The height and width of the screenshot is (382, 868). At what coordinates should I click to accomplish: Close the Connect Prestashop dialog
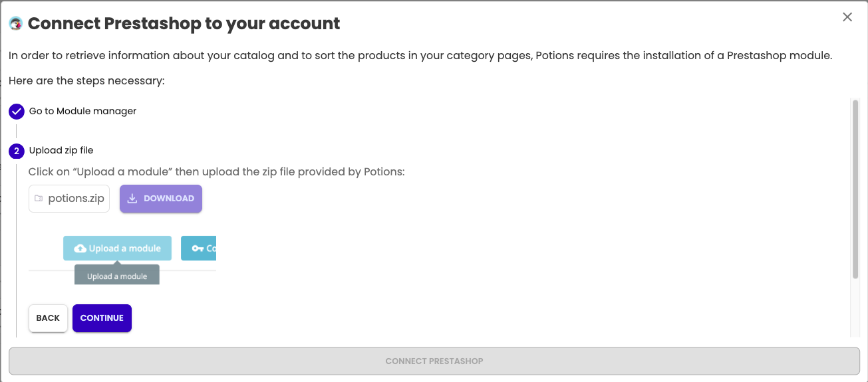pyautogui.click(x=847, y=17)
